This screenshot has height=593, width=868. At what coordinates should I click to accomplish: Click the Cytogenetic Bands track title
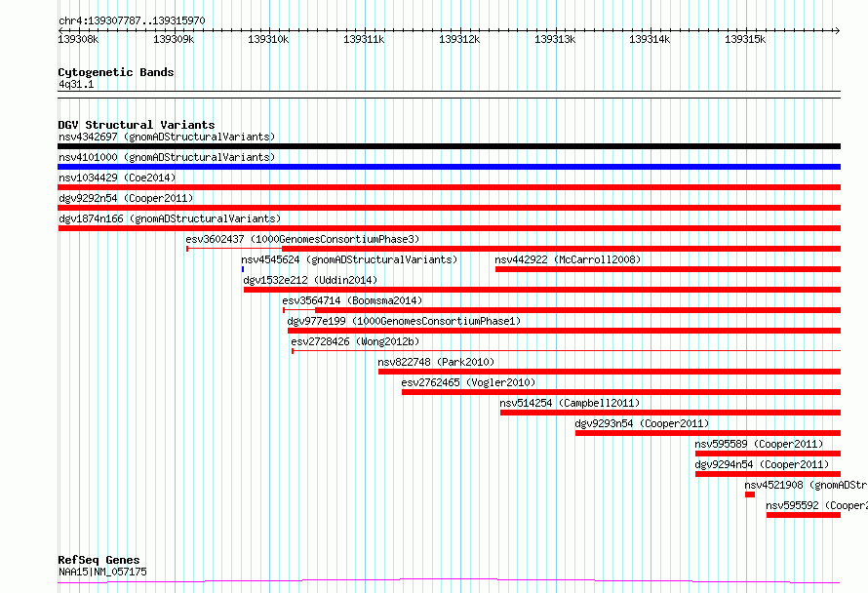(x=116, y=72)
